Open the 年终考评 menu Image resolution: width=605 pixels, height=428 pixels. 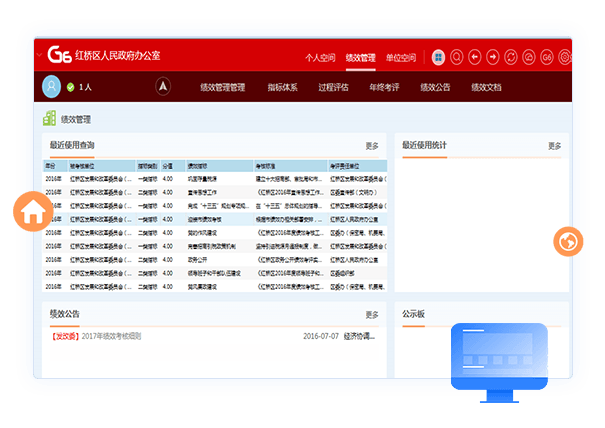pos(384,87)
